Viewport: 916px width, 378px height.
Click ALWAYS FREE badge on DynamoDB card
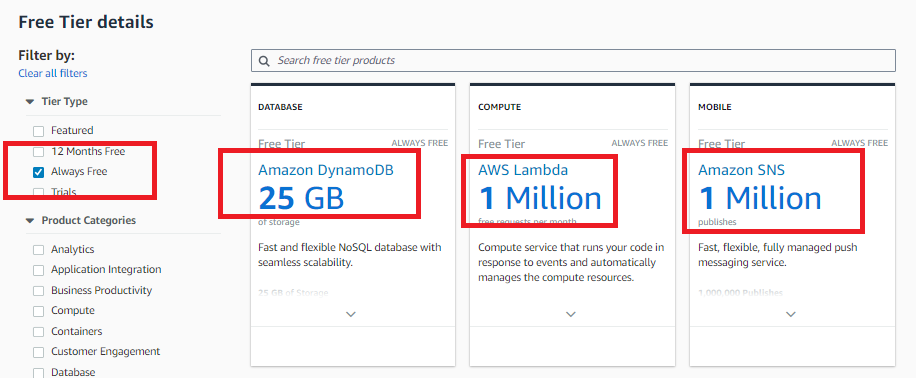tap(419, 143)
